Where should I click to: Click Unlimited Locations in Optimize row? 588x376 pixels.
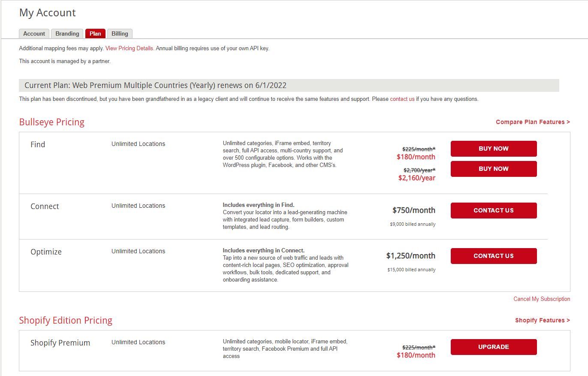point(138,252)
